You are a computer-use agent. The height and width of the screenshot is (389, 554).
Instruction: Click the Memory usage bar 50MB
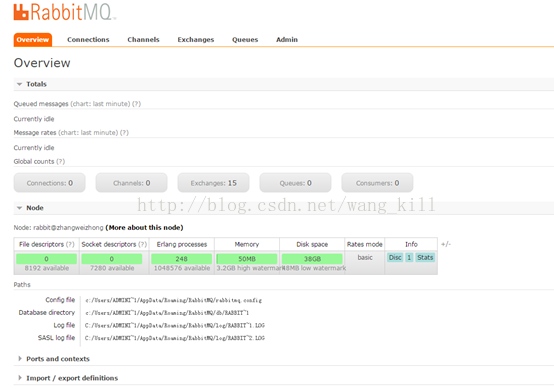coord(247,259)
